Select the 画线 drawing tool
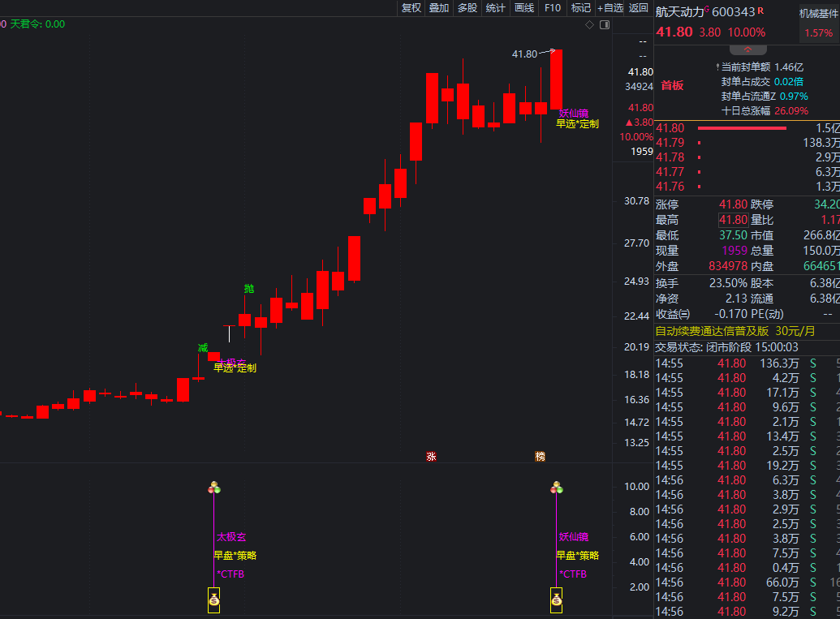 click(x=524, y=8)
